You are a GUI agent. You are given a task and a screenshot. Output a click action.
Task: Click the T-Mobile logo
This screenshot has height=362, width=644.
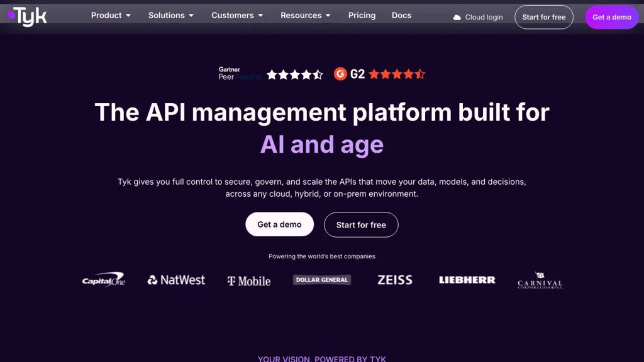(249, 281)
